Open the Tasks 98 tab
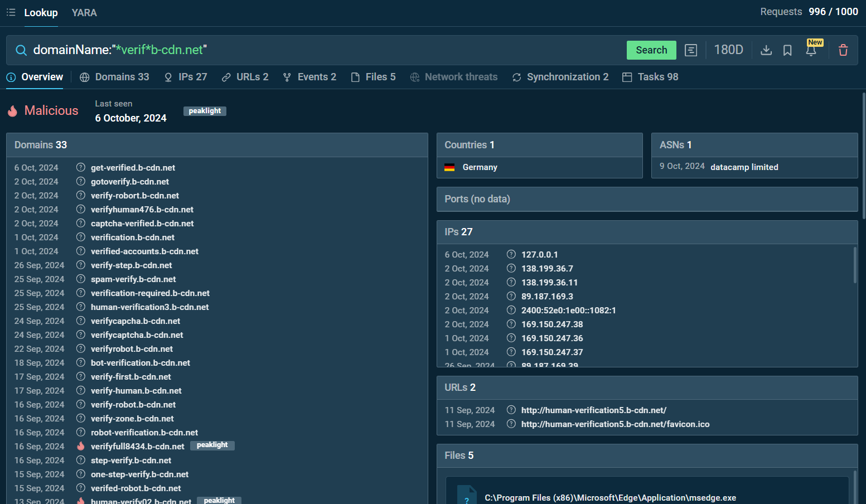This screenshot has width=866, height=504. [x=650, y=77]
